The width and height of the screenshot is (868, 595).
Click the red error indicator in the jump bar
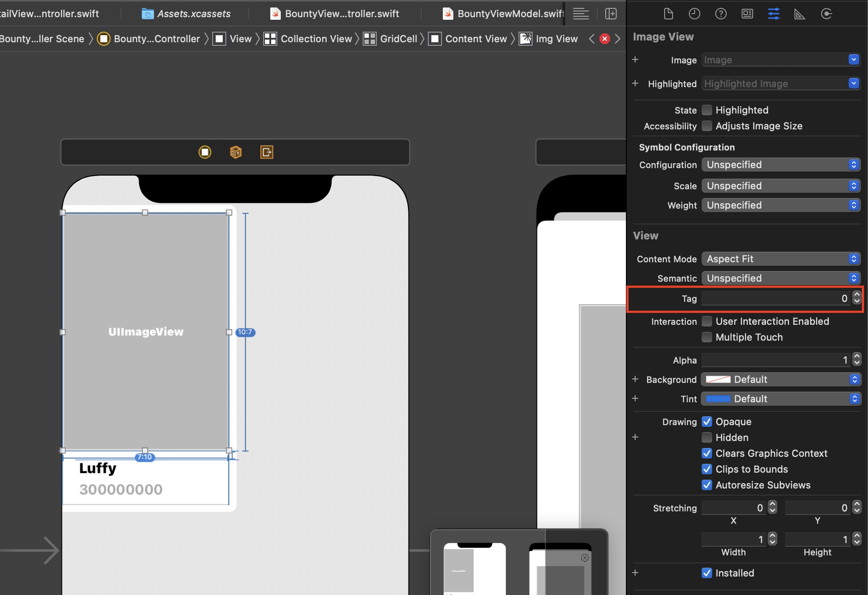click(x=605, y=39)
